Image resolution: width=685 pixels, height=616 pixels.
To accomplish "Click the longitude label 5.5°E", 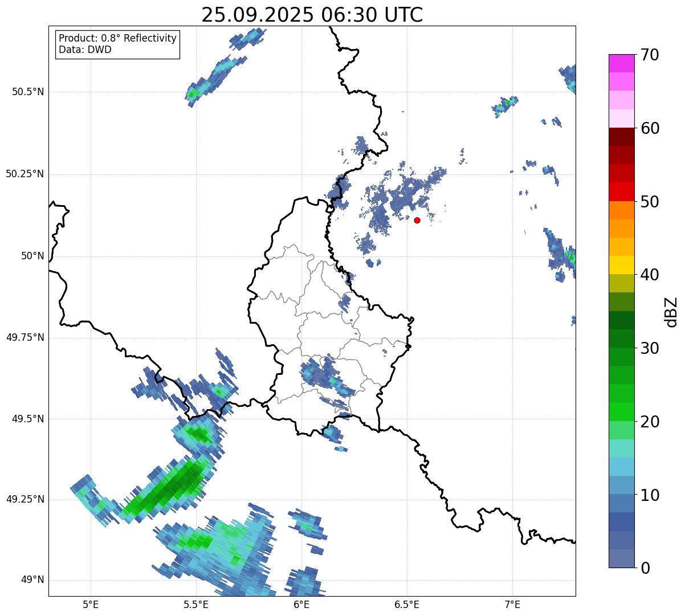I will click(196, 604).
